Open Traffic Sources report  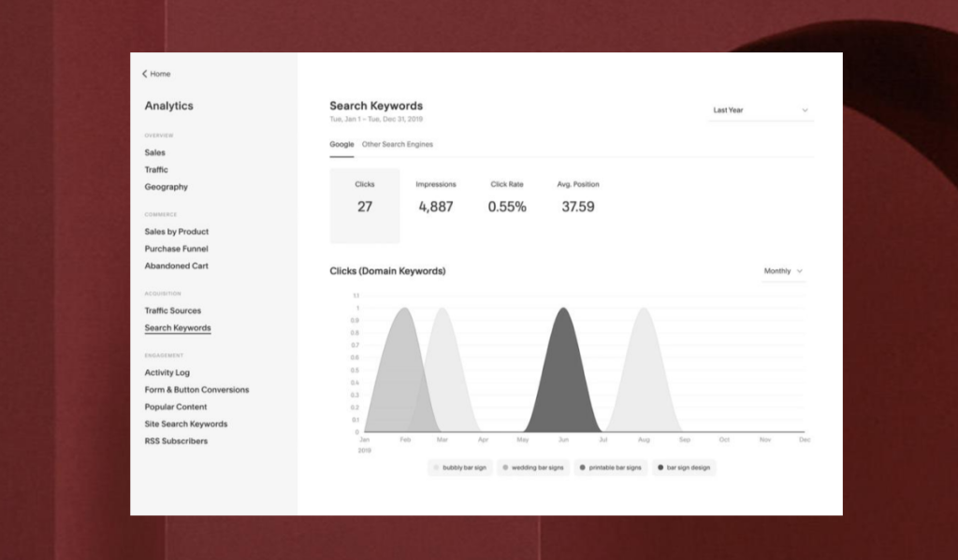[172, 310]
